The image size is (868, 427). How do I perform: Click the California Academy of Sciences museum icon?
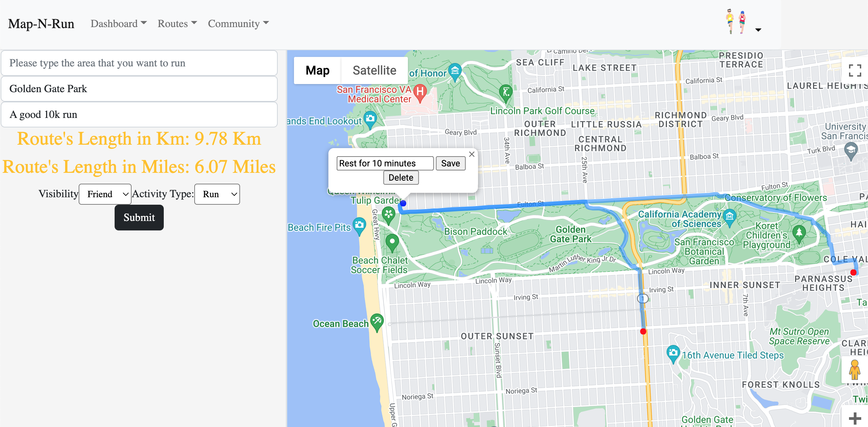[730, 218]
